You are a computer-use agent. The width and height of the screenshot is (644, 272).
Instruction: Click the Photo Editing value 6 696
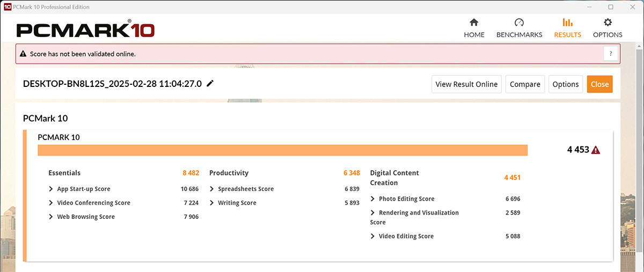(x=513, y=199)
